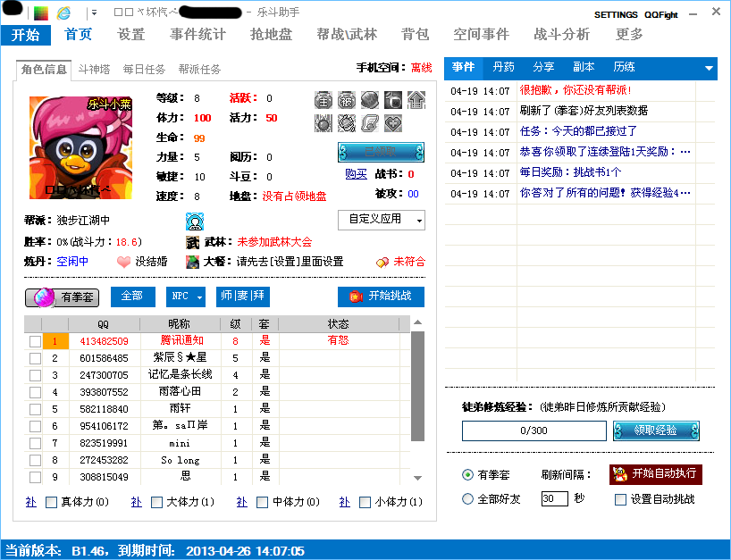Click the blue friend profile icon
Viewport: 731px width, 560px height.
194,220
